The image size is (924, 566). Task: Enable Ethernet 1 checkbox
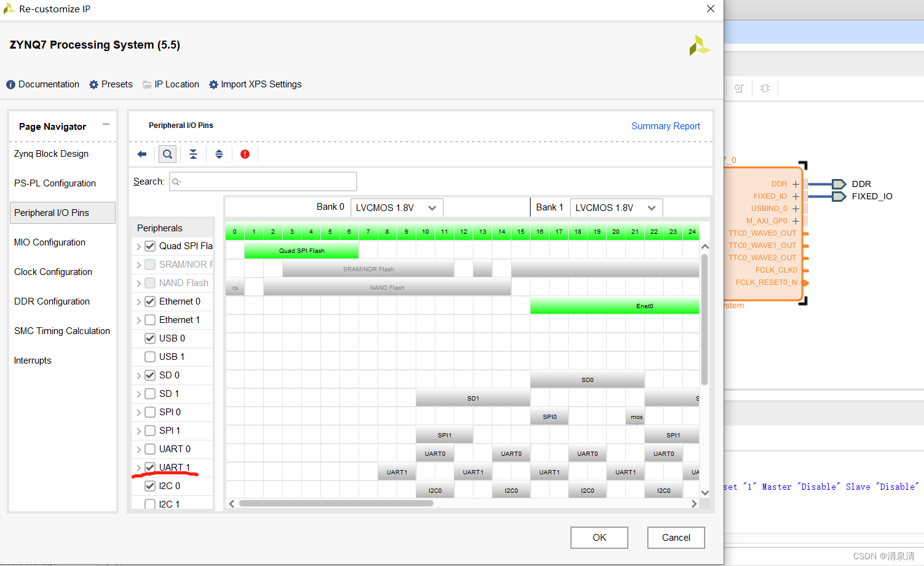pos(150,320)
